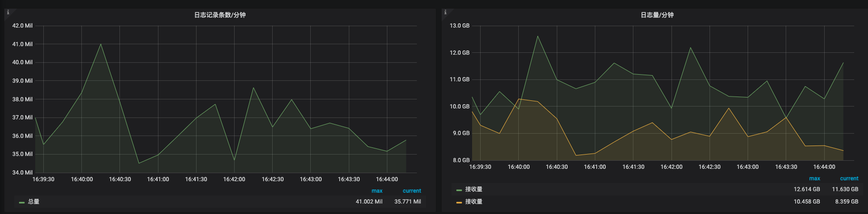The image size is (868, 214).
Task: Click the 41.002 Mil max value
Action: point(369,202)
